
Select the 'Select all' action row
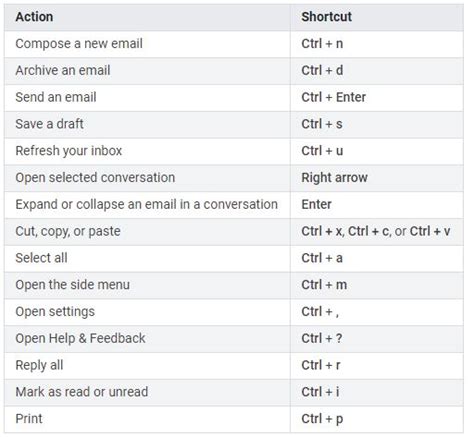(x=234, y=258)
